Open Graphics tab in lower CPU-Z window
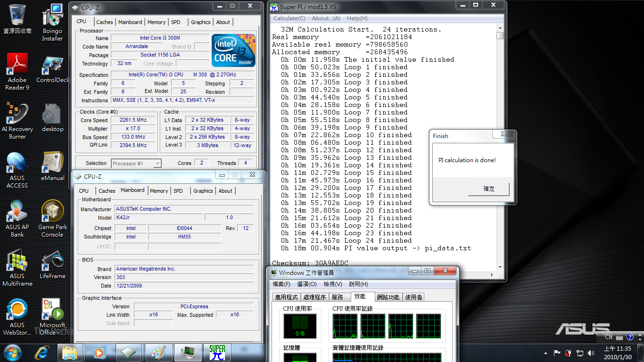 pos(203,191)
